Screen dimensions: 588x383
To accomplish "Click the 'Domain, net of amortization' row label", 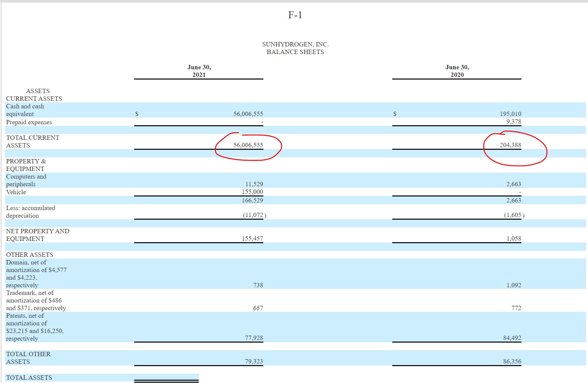I will [36, 274].
